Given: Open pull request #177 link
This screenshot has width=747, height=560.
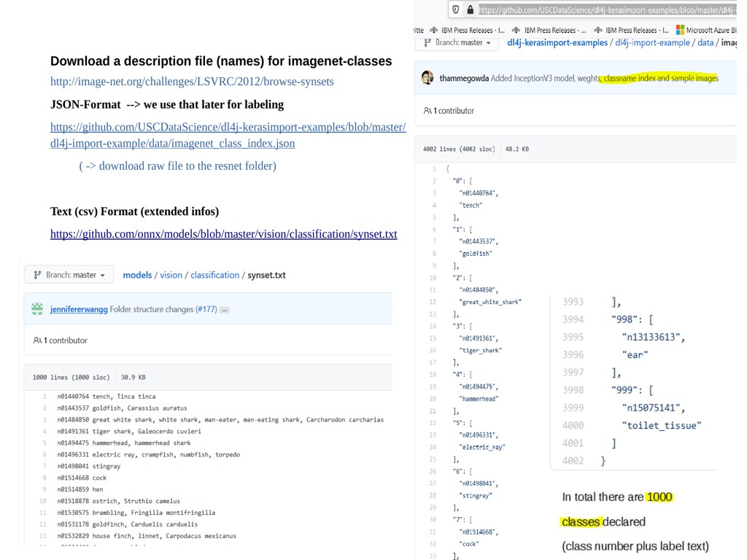Looking at the screenshot, I should pyautogui.click(x=205, y=309).
